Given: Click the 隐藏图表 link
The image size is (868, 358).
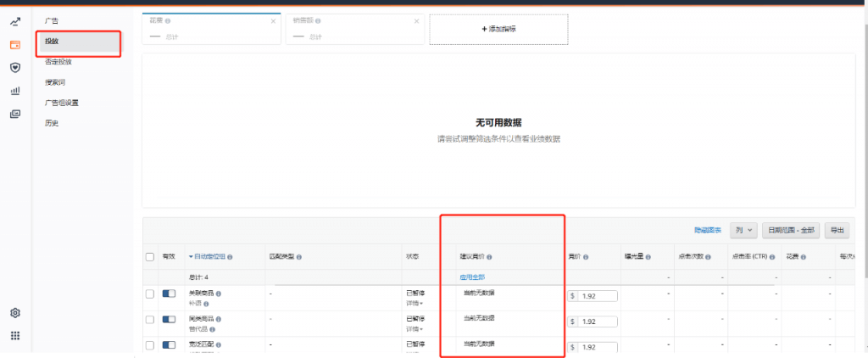Looking at the screenshot, I should (708, 230).
